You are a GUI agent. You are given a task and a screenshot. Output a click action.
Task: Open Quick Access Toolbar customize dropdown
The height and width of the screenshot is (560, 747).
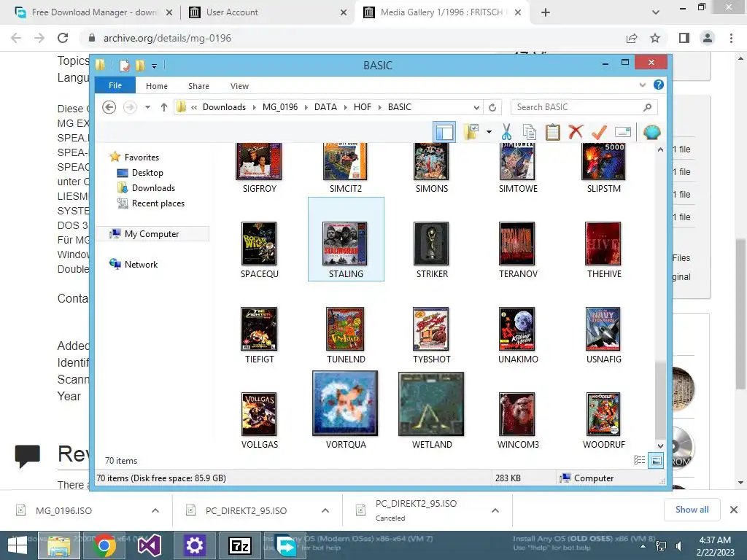click(x=155, y=66)
